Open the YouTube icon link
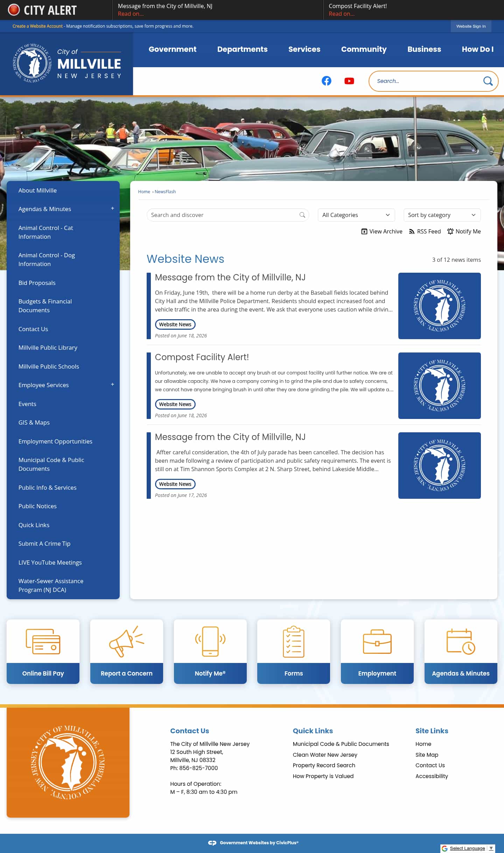504x853 pixels. click(349, 81)
